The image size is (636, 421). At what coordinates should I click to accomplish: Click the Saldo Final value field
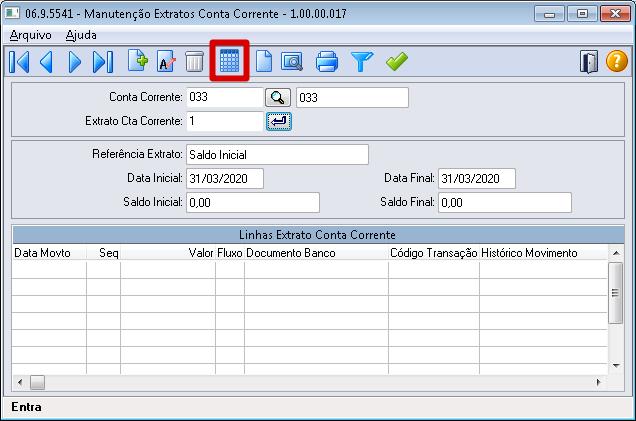[x=505, y=202]
